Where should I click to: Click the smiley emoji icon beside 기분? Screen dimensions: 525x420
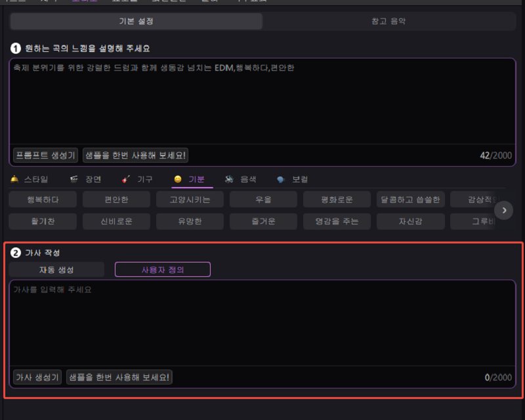click(178, 179)
